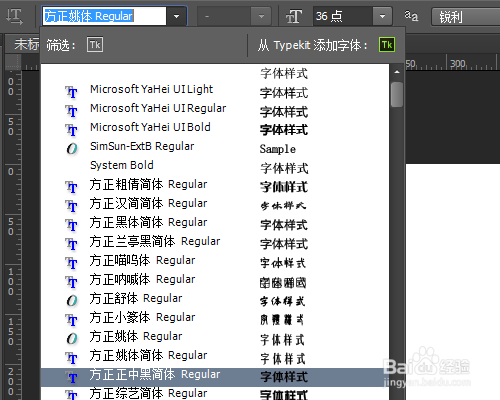Image resolution: width=500 pixels, height=400 pixels.
Task: Click the scroll up arrow of font list
Action: click(x=397, y=72)
